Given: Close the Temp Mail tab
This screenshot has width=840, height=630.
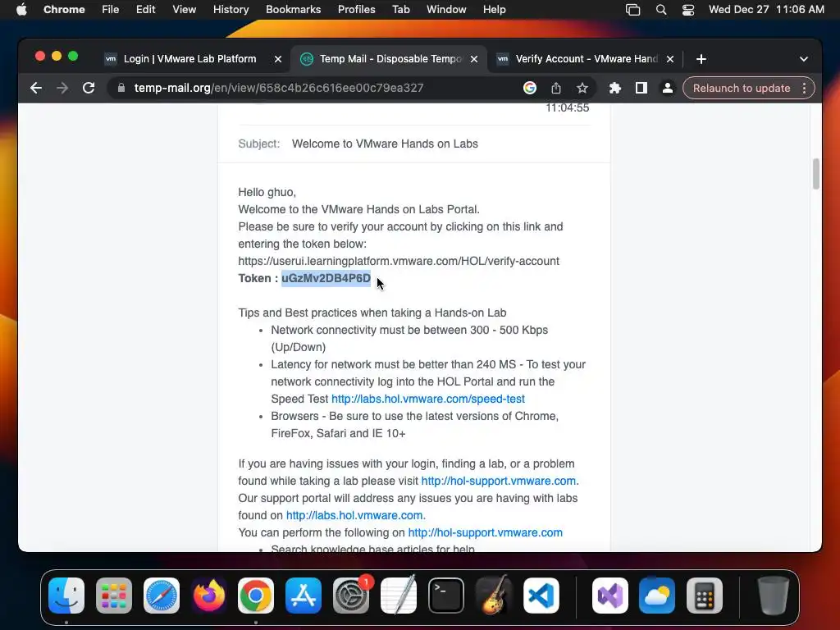Looking at the screenshot, I should click(474, 59).
